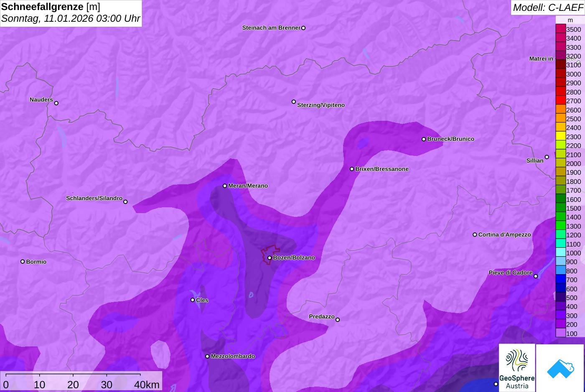Click the Mezzolombardo label
The image size is (585, 392).
coord(233,356)
